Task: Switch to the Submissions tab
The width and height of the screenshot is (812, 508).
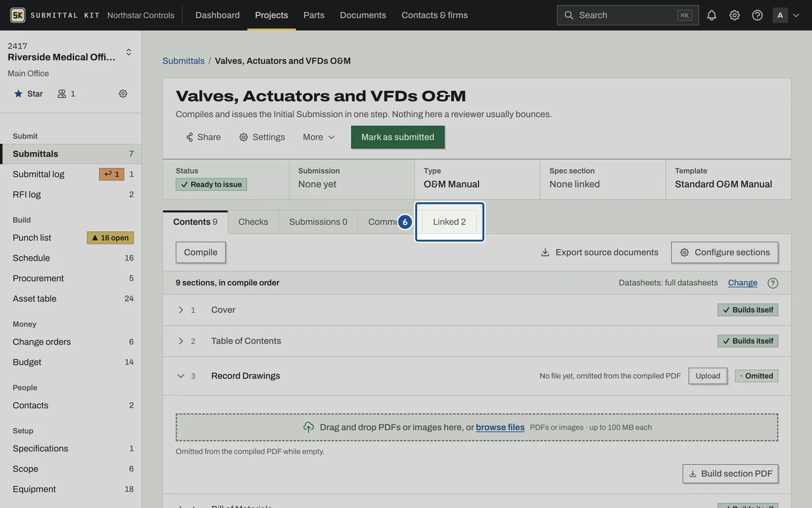Action: (318, 222)
